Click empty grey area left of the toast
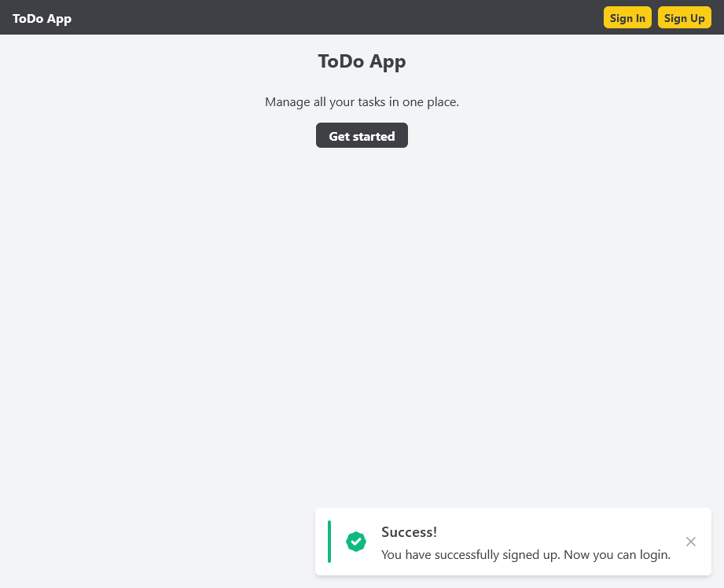Image resolution: width=724 pixels, height=588 pixels. coord(157,542)
